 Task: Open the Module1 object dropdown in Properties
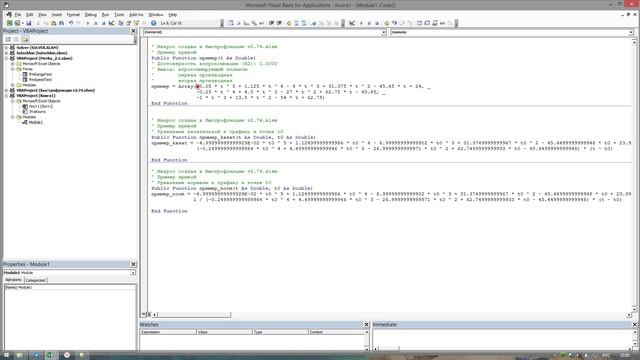pos(133,272)
